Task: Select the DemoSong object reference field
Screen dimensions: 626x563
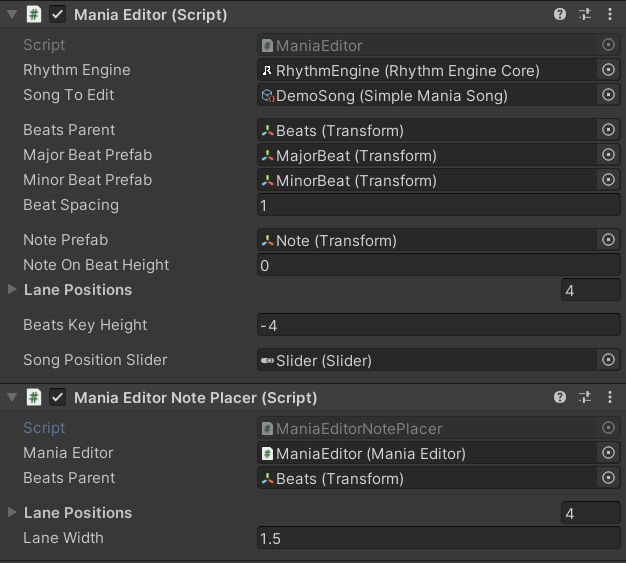Action: 425,95
